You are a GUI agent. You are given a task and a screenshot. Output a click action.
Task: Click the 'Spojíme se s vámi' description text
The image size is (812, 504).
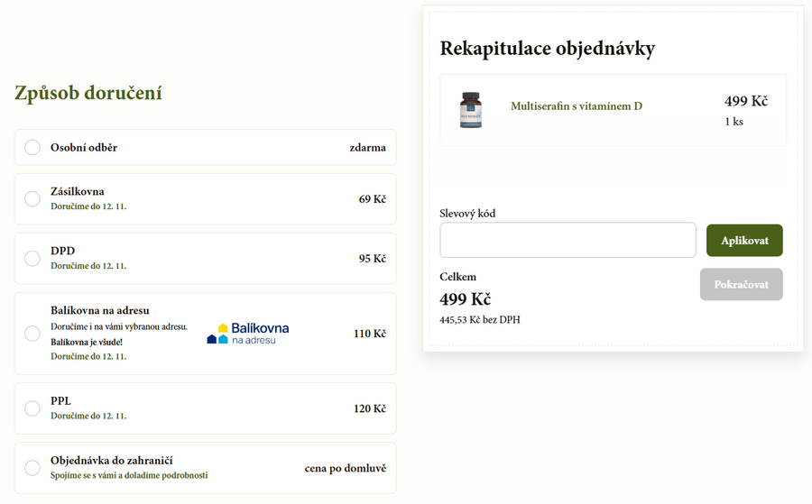pos(129,475)
